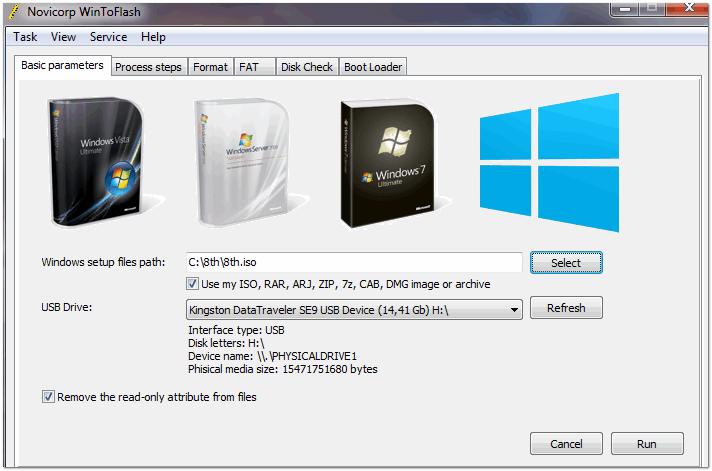Open the Help menu
This screenshot has height=471, width=712.
tap(153, 37)
